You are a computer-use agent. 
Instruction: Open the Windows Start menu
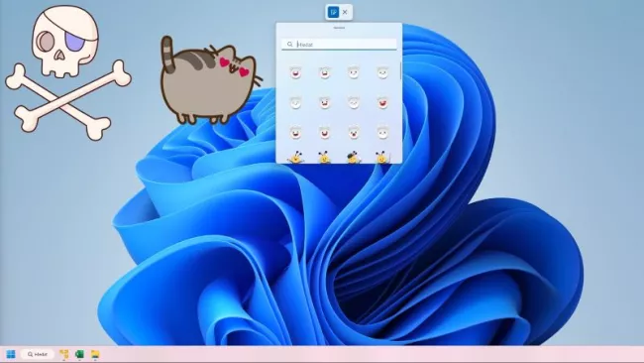pyautogui.click(x=11, y=354)
